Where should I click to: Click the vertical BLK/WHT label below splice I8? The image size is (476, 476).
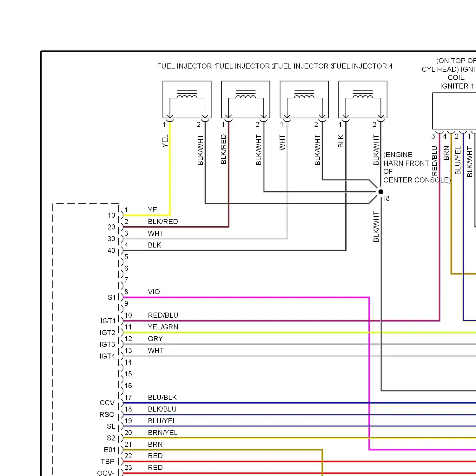pyautogui.click(x=376, y=227)
